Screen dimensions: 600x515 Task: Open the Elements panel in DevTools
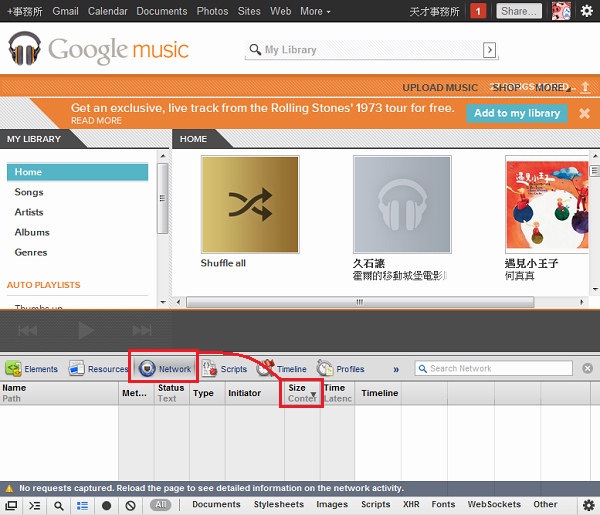[x=32, y=369]
